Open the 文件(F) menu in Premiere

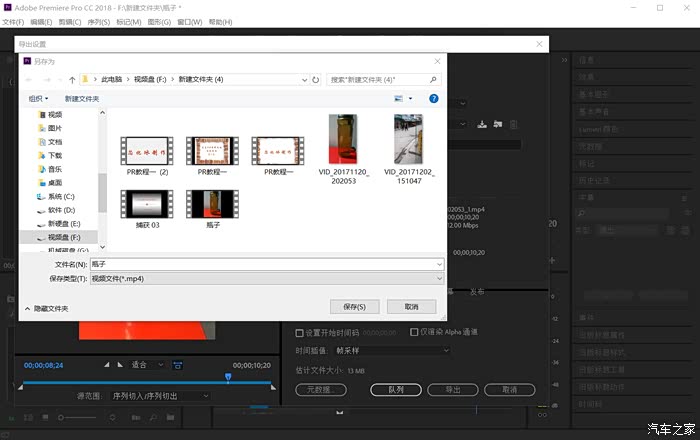click(x=14, y=22)
